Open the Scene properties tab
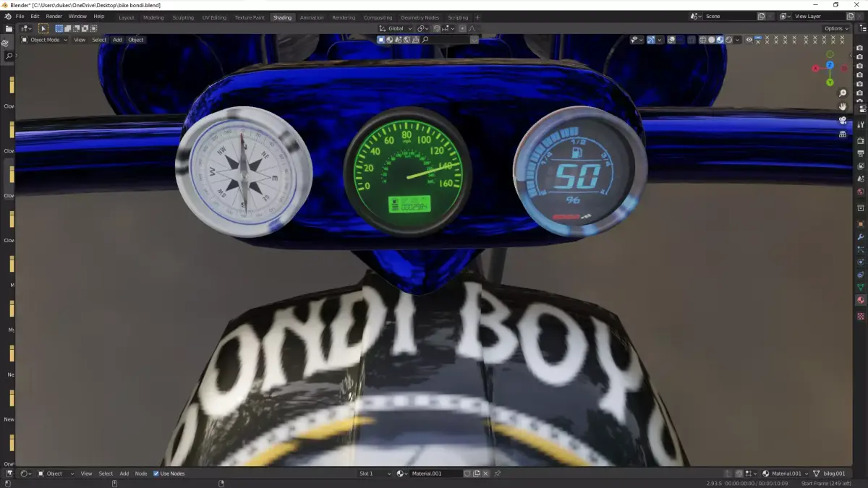The height and width of the screenshot is (488, 868). [861, 179]
